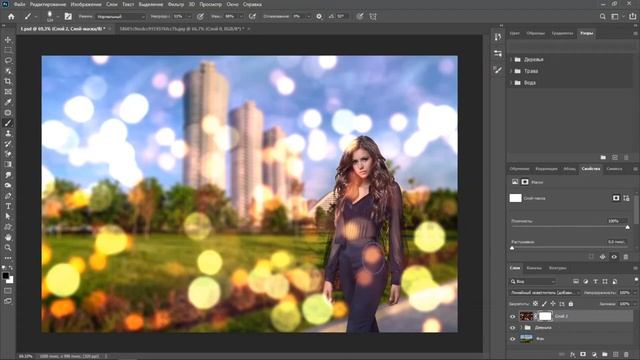Expand the Вода pattern group
Screen dimensions: 640x360
[x=511, y=83]
